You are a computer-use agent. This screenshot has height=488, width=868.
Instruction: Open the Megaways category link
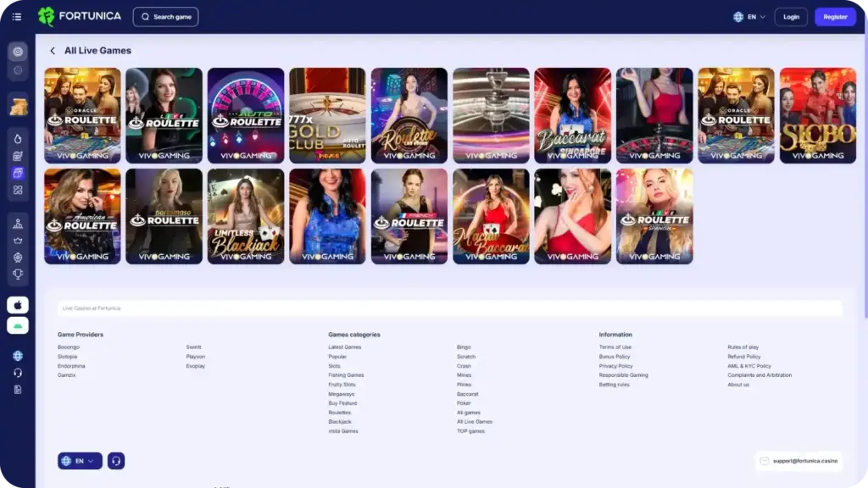pos(341,395)
